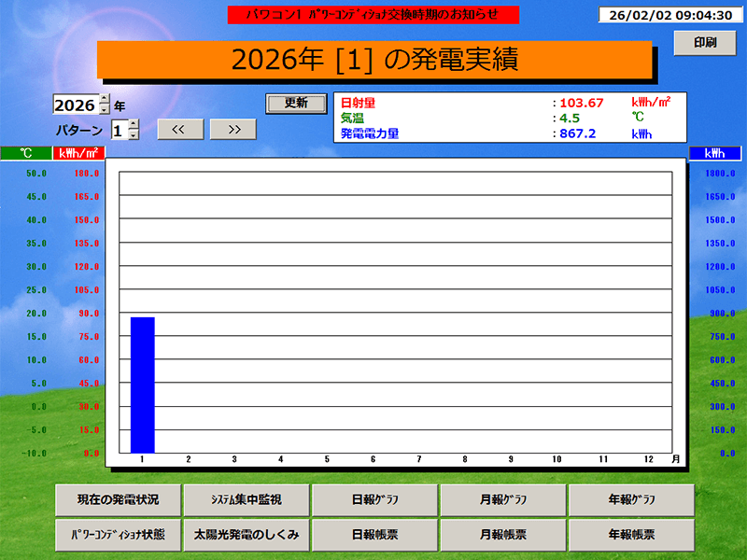Open the 日報帳票 daily report
Image resolution: width=747 pixels, height=560 pixels.
pos(376,534)
